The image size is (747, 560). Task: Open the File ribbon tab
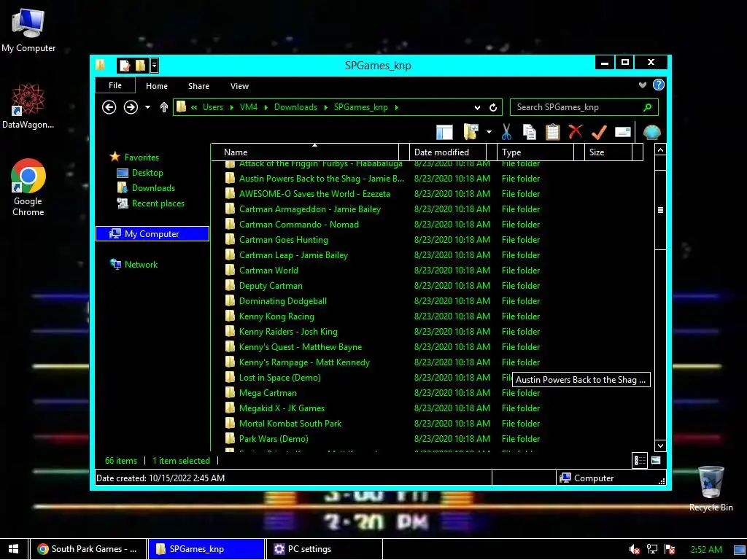pyautogui.click(x=115, y=85)
